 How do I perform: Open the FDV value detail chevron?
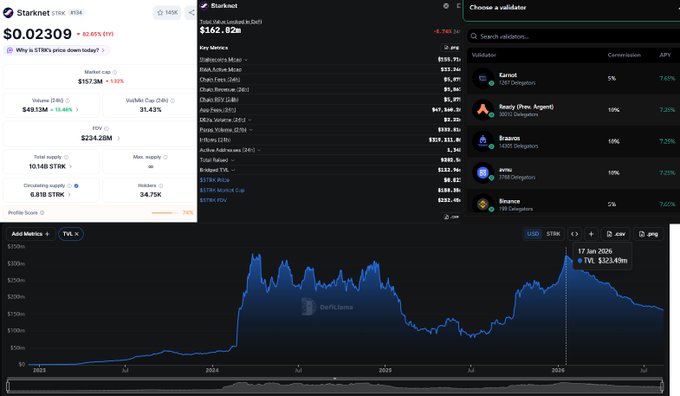pos(118,138)
